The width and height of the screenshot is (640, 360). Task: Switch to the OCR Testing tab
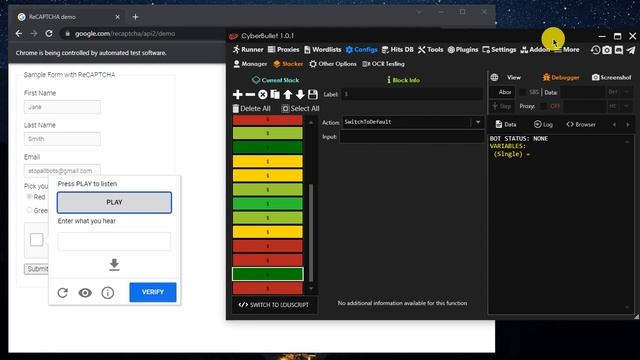point(383,64)
